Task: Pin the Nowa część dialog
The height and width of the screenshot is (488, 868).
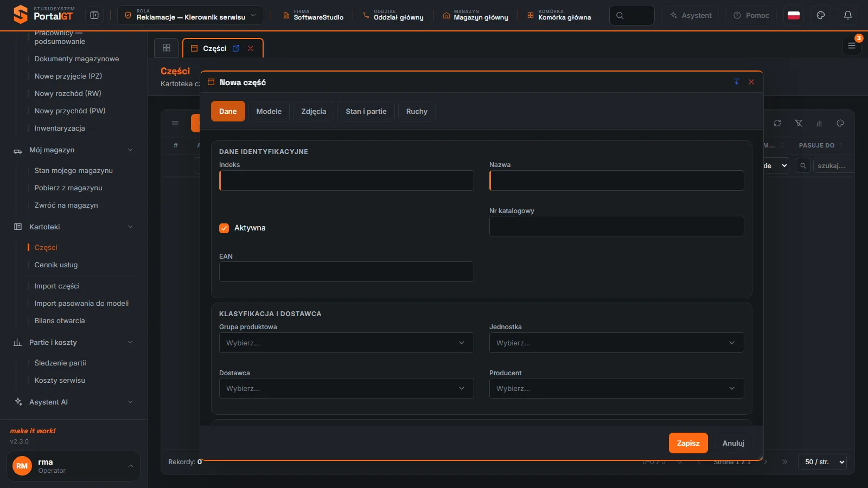Action: tap(737, 82)
